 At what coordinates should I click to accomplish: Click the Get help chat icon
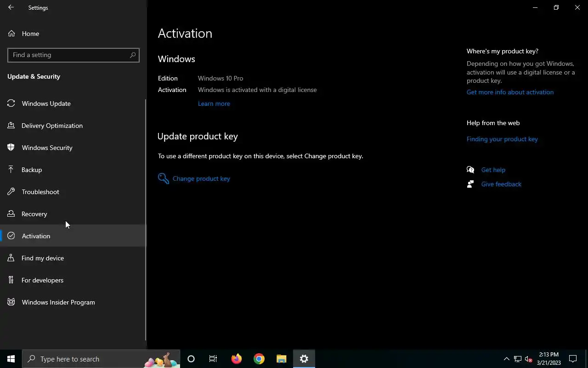point(470,170)
